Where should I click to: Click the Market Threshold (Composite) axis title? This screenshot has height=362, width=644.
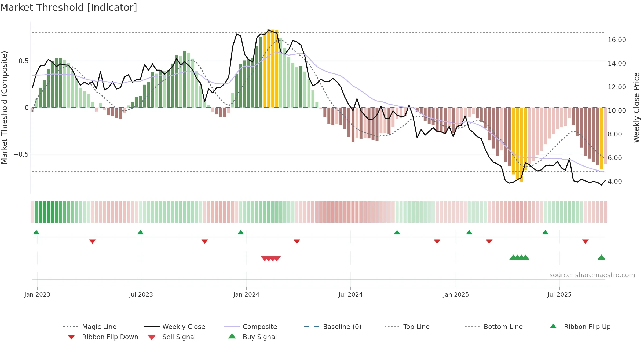[4, 108]
